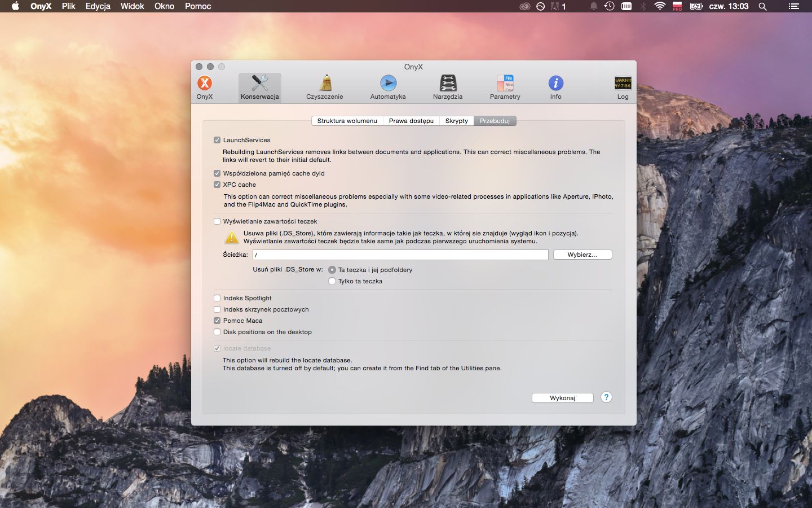Check Indeks skrzynek pocztowych
This screenshot has height=508, width=812.
point(217,309)
